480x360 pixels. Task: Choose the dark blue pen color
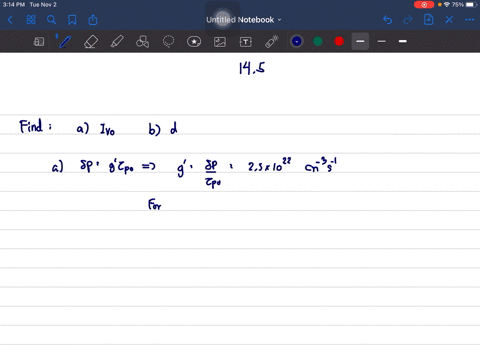(x=297, y=41)
